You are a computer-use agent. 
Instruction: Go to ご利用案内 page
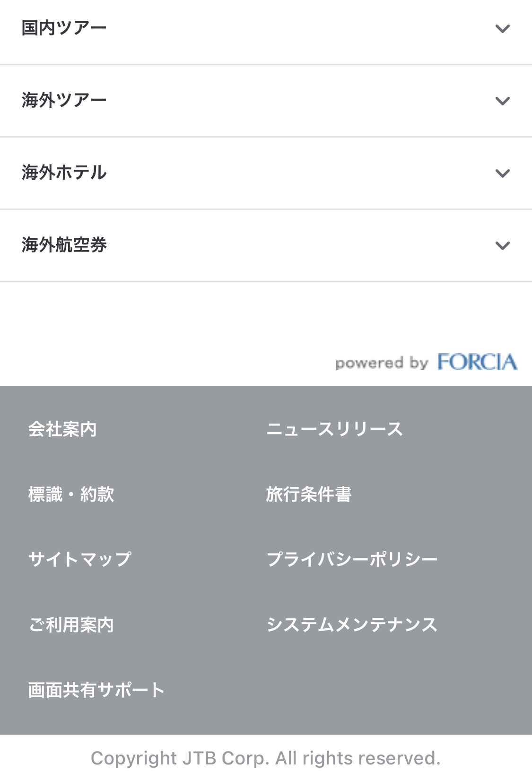[71, 625]
